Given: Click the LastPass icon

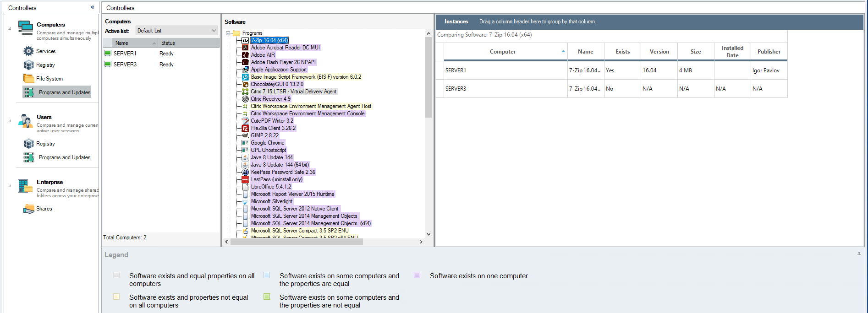Looking at the screenshot, I should [245, 179].
